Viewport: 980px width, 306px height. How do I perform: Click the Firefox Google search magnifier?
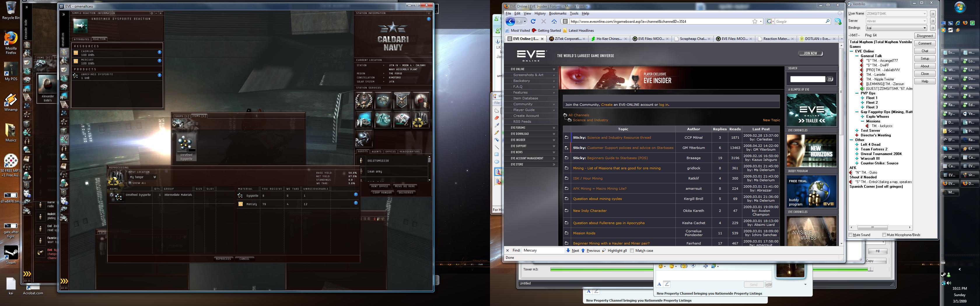coord(827,21)
